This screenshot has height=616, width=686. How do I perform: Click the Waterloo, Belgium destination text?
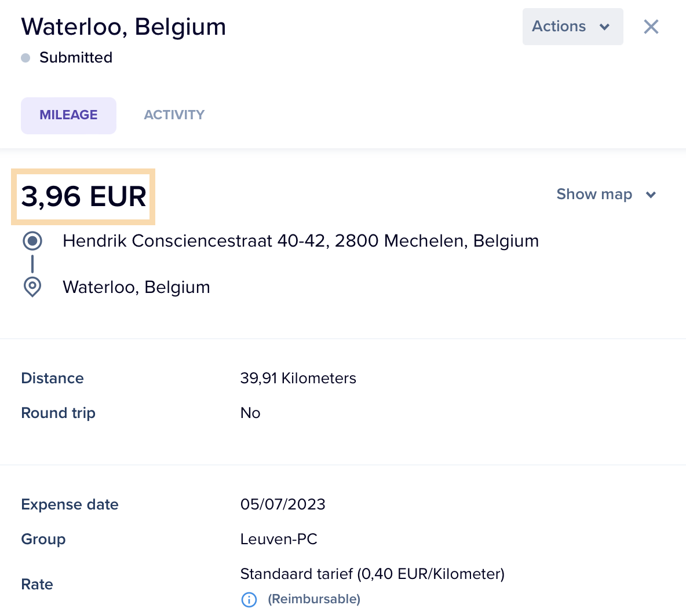[137, 287]
